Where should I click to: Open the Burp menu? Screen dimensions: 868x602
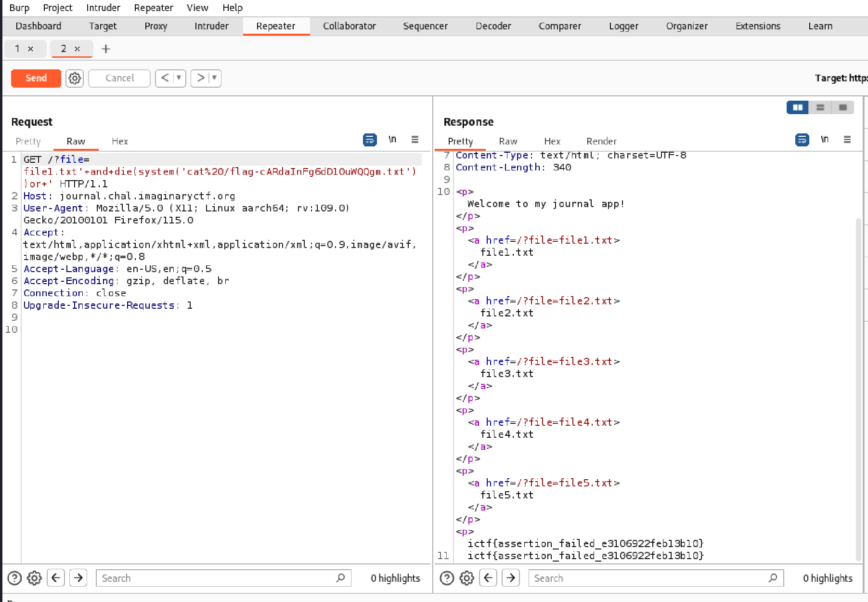(19, 8)
